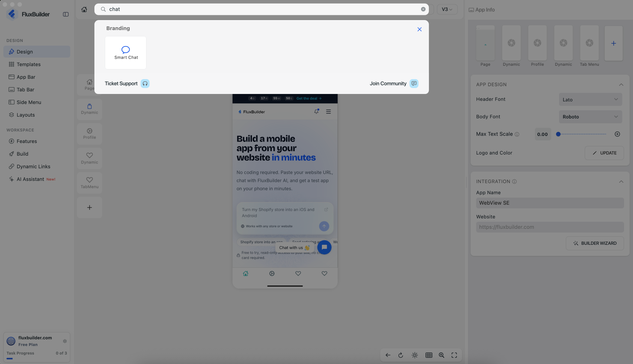The height and width of the screenshot is (364, 633).
Task: Click Get the deal link
Action: (x=309, y=98)
